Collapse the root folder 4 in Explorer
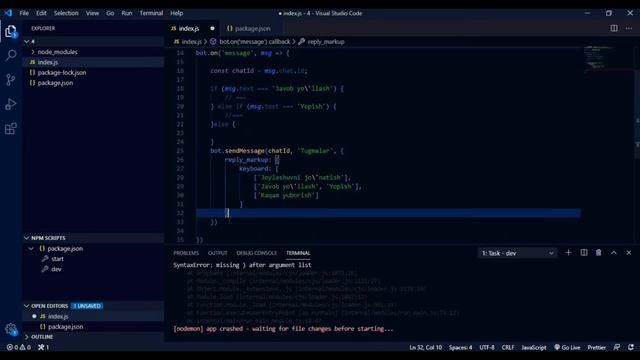 pyautogui.click(x=27, y=41)
